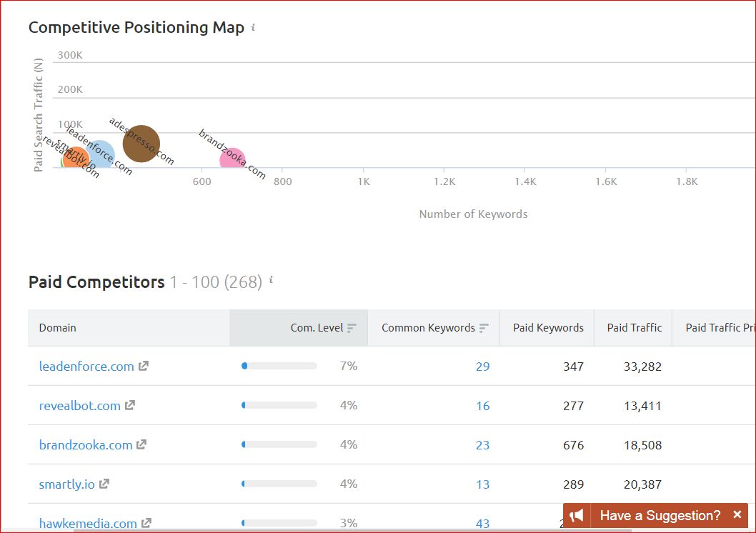Open smartly.io external link icon
The image size is (756, 533).
click(x=104, y=484)
